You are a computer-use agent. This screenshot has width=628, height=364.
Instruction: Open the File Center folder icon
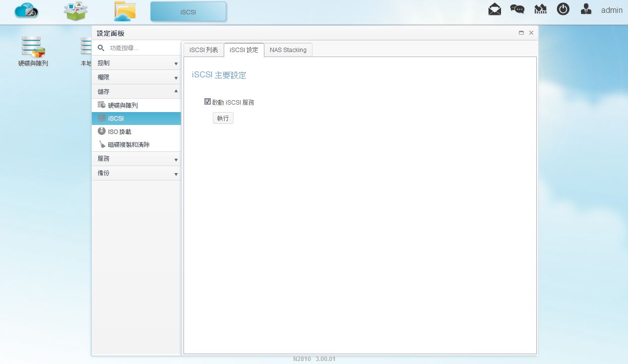tap(125, 11)
